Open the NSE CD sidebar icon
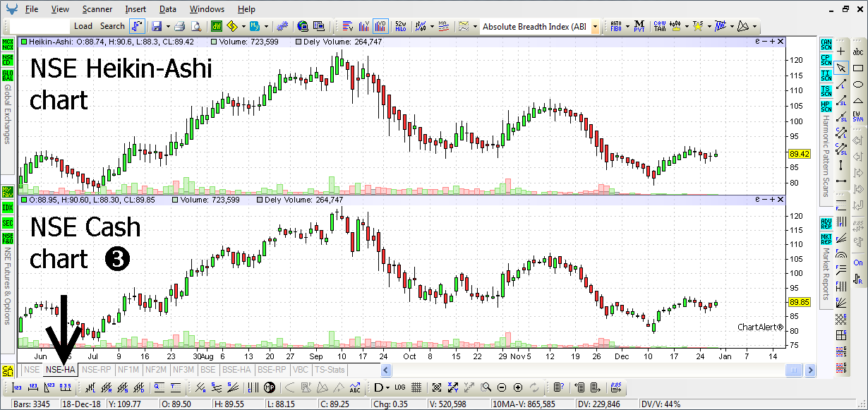Viewport: 868px width, 410px height. click(8, 60)
